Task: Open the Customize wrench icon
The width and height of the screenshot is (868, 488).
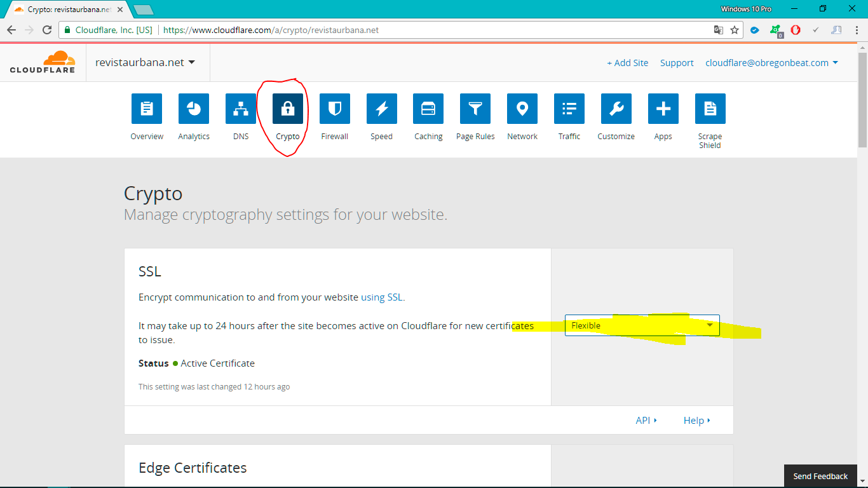Action: point(616,109)
